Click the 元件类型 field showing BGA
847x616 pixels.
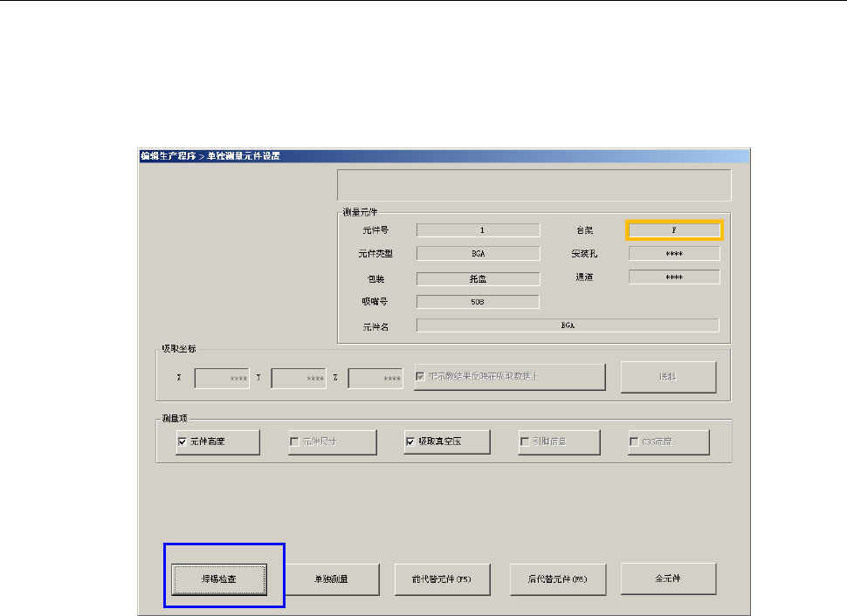(x=478, y=254)
